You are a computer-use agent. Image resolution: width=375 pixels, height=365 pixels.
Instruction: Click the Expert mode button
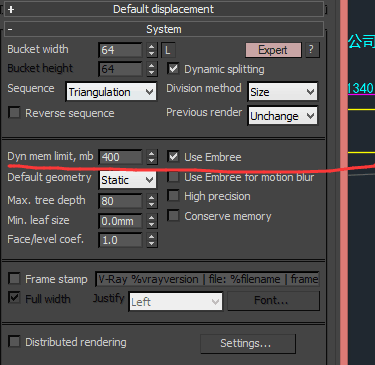point(273,50)
